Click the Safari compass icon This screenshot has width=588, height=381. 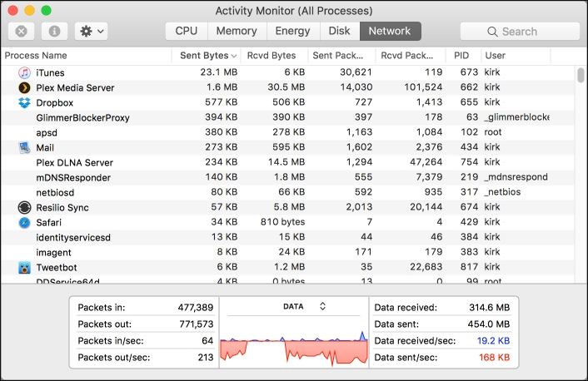click(x=24, y=223)
